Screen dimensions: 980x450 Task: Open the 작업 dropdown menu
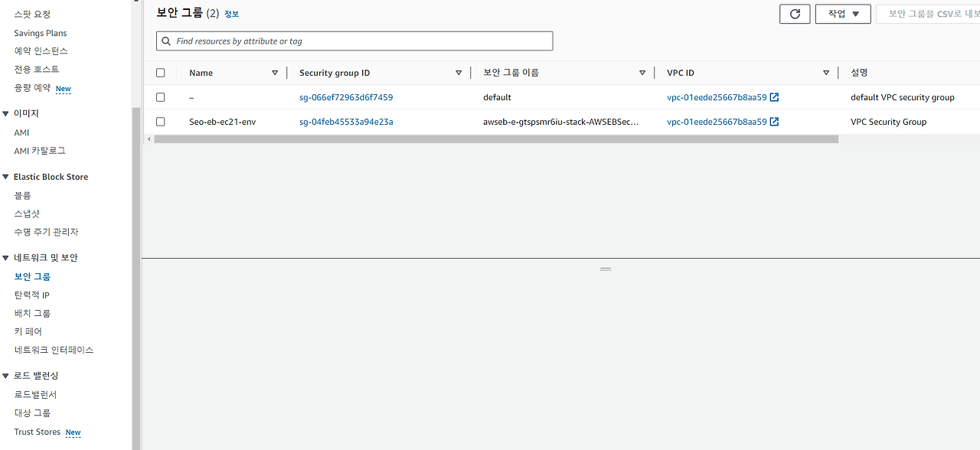842,13
